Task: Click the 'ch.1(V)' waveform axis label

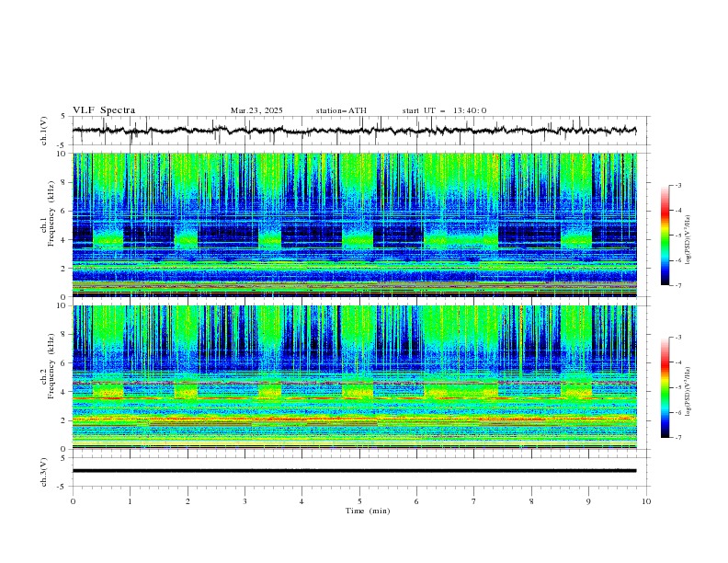Action: point(44,131)
